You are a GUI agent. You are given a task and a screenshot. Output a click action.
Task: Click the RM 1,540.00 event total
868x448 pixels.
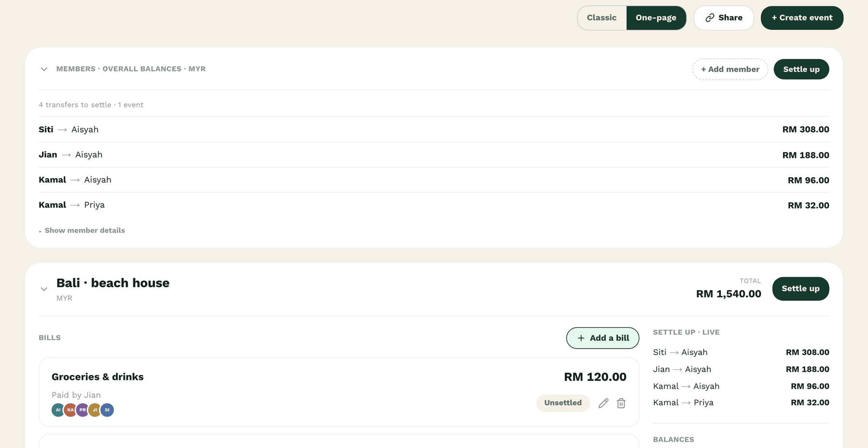pyautogui.click(x=729, y=294)
